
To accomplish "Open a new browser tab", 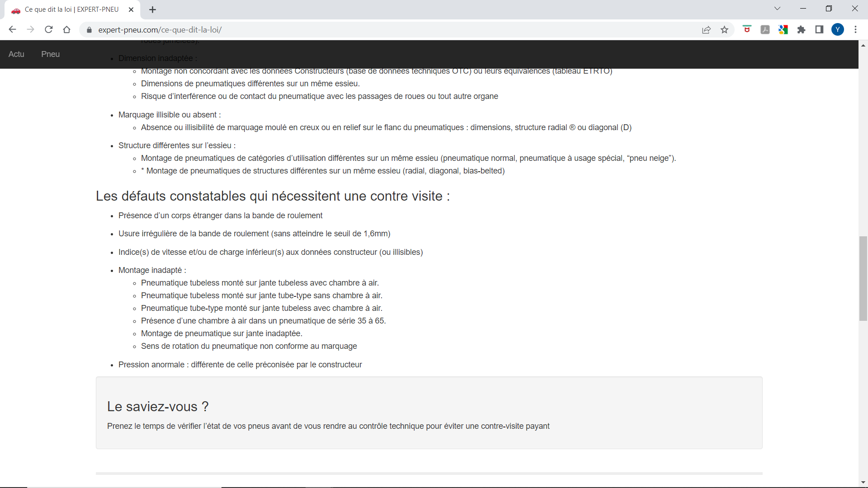I will (x=152, y=9).
